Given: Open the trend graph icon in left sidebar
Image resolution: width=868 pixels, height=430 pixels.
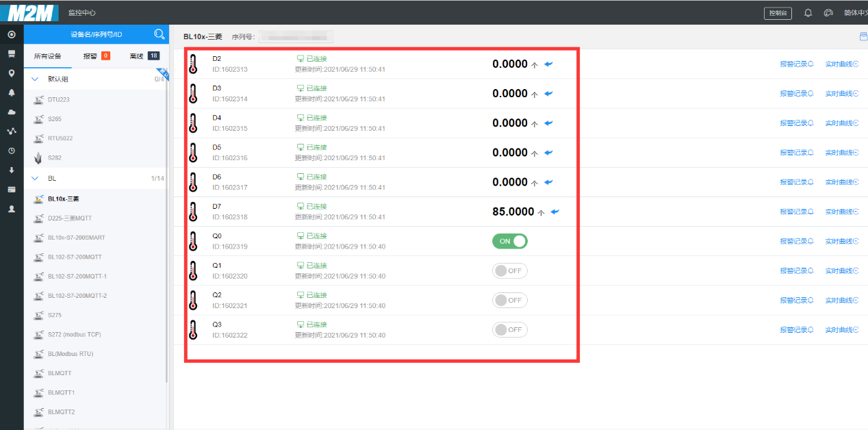Looking at the screenshot, I should pos(12,131).
